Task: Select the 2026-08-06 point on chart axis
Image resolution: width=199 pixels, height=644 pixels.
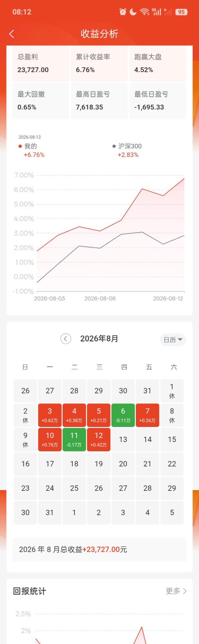Action: [100, 298]
